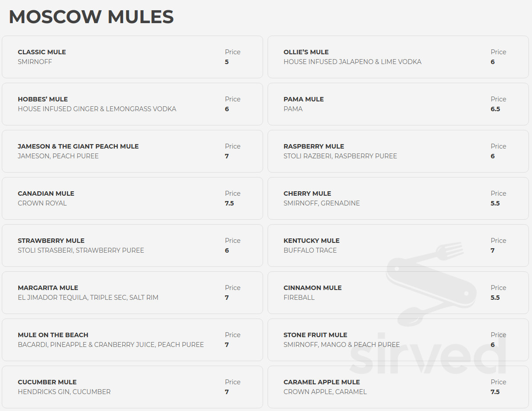Click the Moscow Mules section heading
This screenshot has width=532, height=411.
(91, 16)
